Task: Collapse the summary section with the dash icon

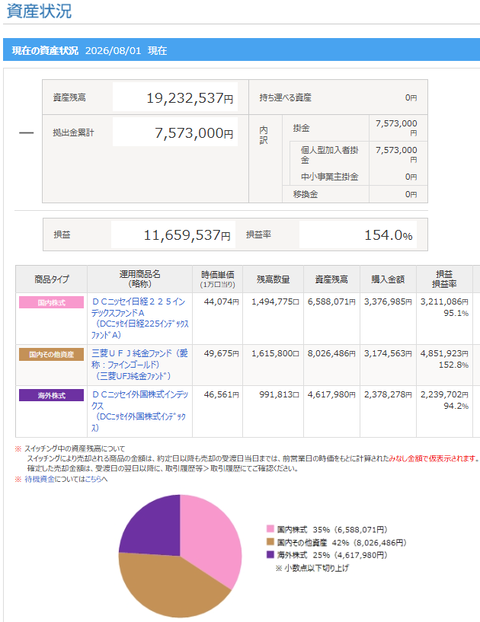Action: [27, 132]
